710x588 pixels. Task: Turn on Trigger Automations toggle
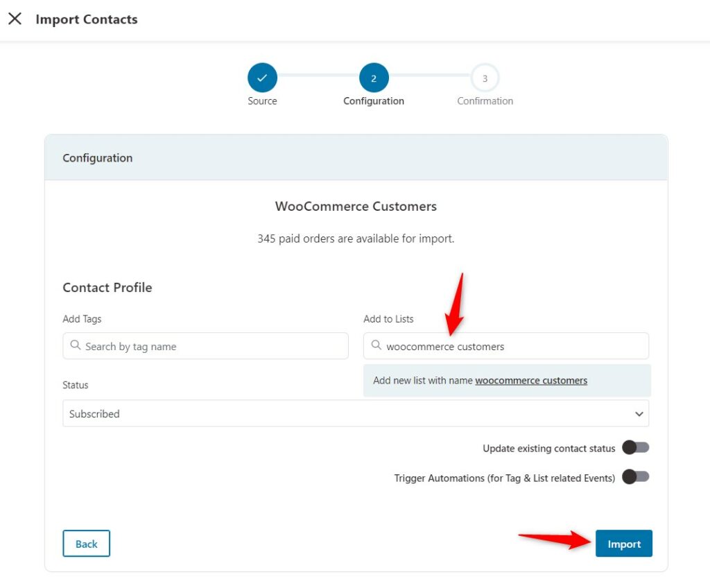[635, 477]
